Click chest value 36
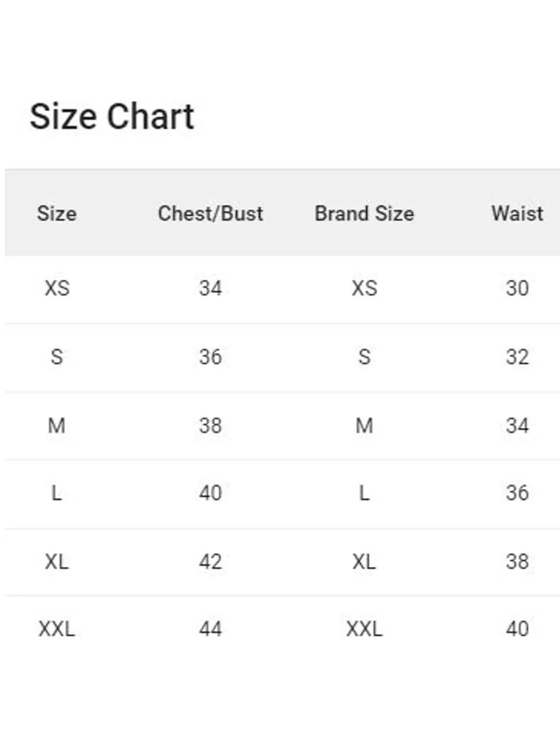 coord(210,357)
